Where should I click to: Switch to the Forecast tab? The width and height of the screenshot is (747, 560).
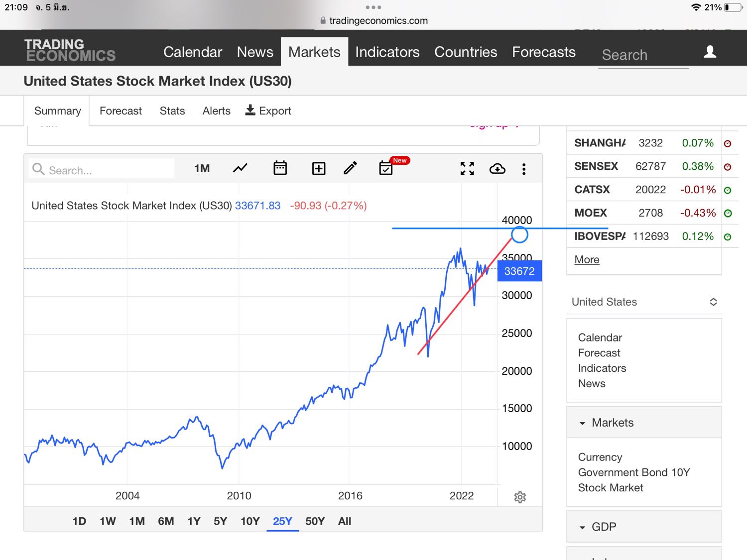[121, 111]
